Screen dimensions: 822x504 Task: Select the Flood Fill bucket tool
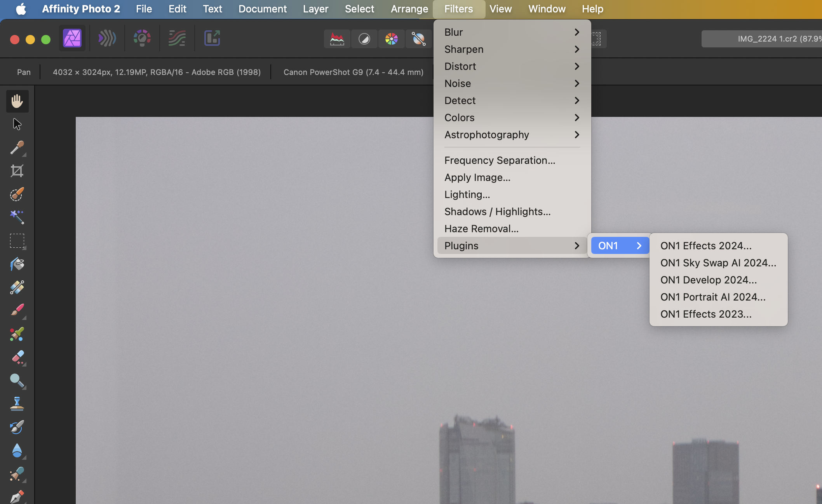pos(17,264)
